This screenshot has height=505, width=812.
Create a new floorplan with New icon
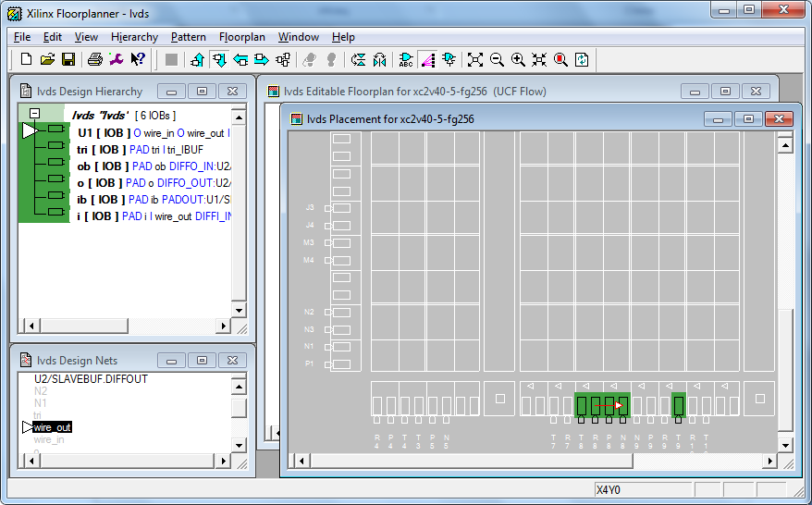[26, 59]
